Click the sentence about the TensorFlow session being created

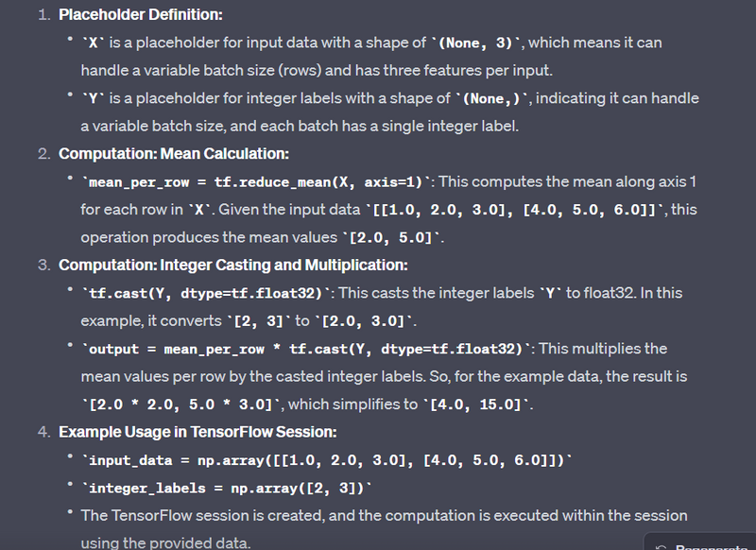point(384,516)
